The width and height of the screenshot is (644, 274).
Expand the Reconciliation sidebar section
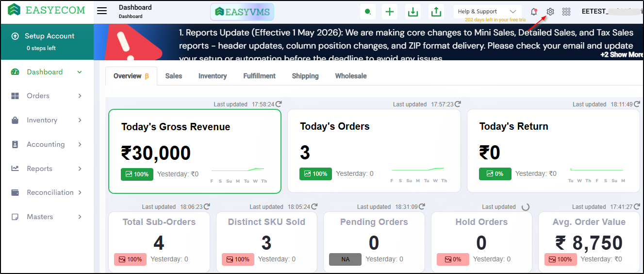coord(47,192)
